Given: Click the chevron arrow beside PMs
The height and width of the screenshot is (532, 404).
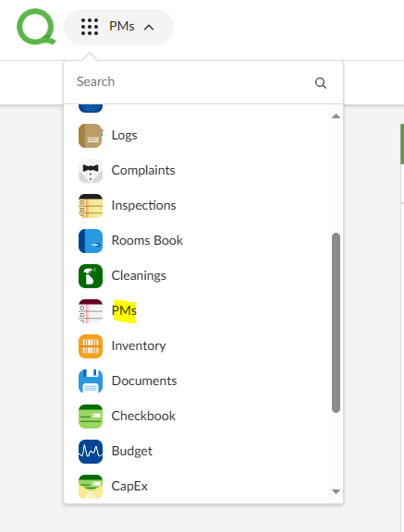Looking at the screenshot, I should (149, 28).
